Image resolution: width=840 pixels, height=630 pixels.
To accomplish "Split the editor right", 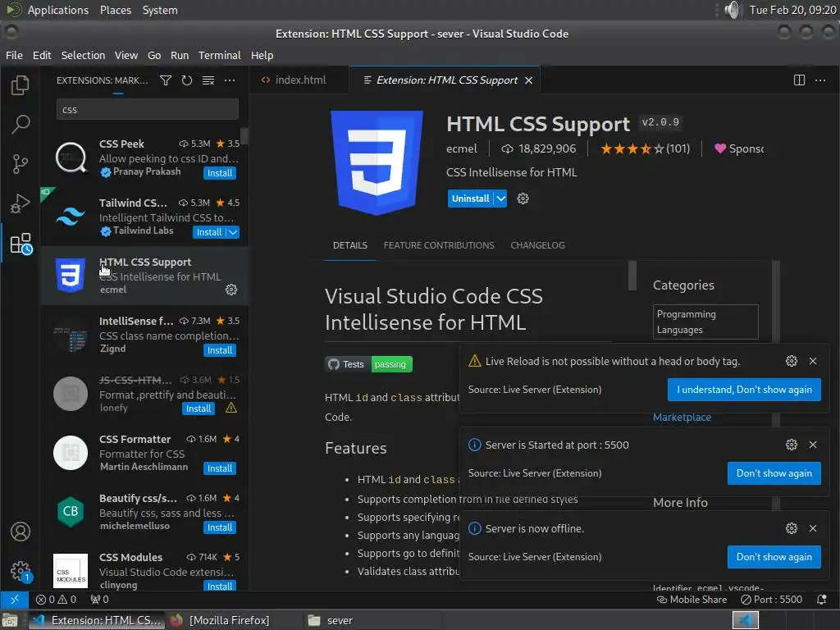I will pos(799,80).
